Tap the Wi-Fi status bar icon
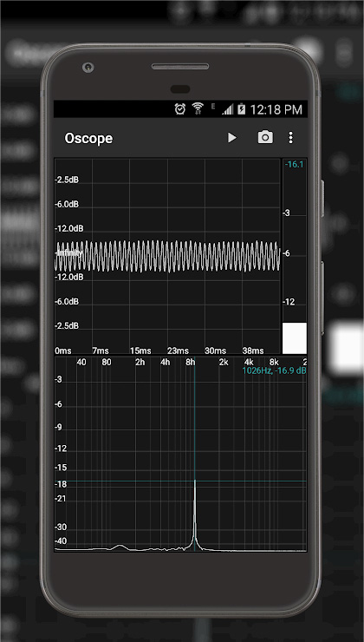364x642 pixels. (198, 108)
